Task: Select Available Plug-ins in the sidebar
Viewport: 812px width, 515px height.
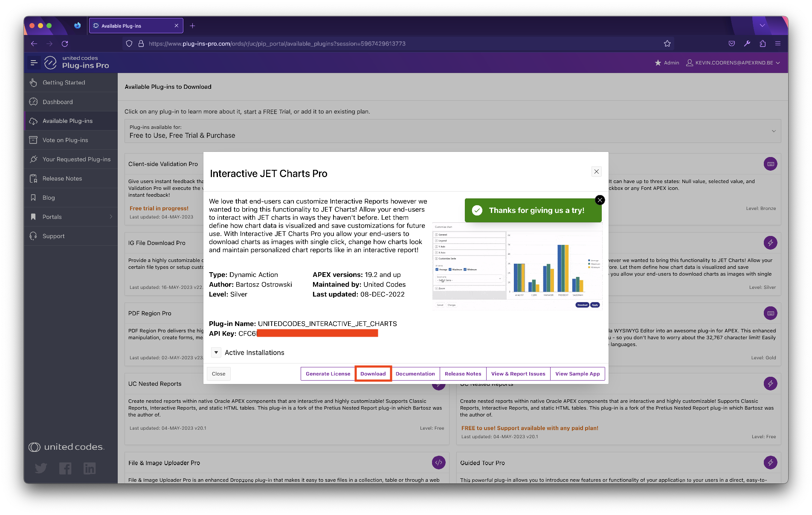Action: coord(71,121)
